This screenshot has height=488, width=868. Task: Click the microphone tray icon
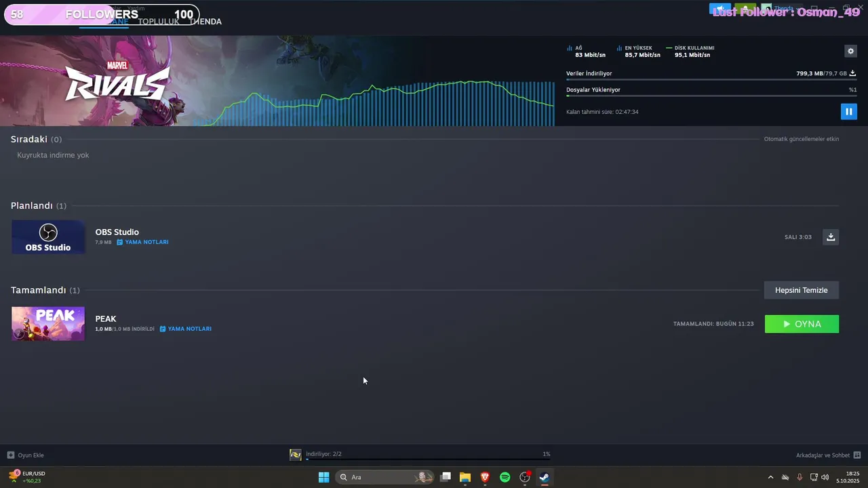(800, 477)
